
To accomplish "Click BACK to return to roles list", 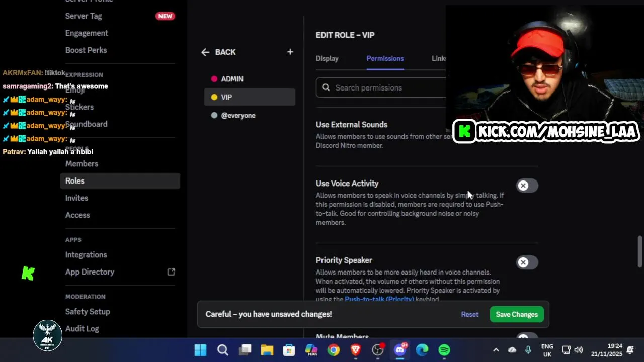I will [225, 52].
